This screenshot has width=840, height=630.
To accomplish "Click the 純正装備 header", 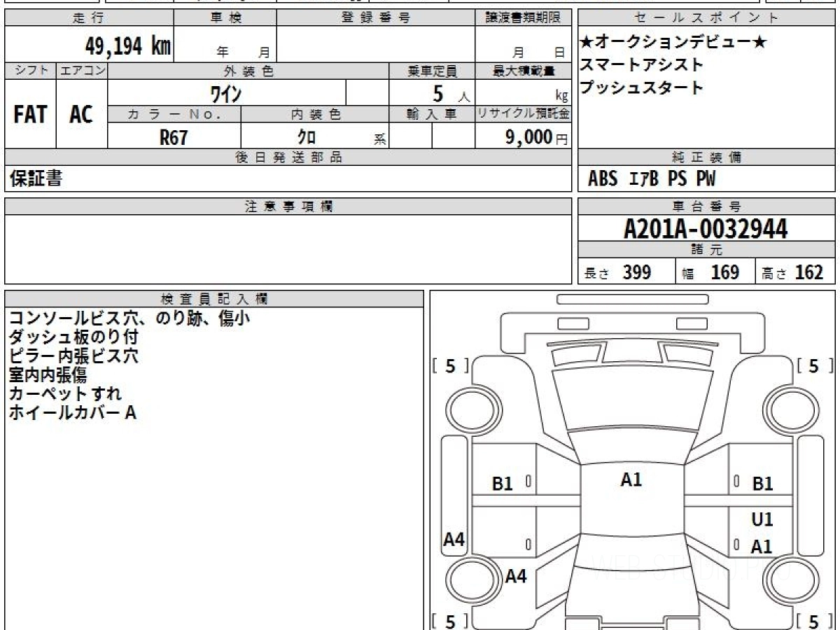I will pyautogui.click(x=707, y=157).
